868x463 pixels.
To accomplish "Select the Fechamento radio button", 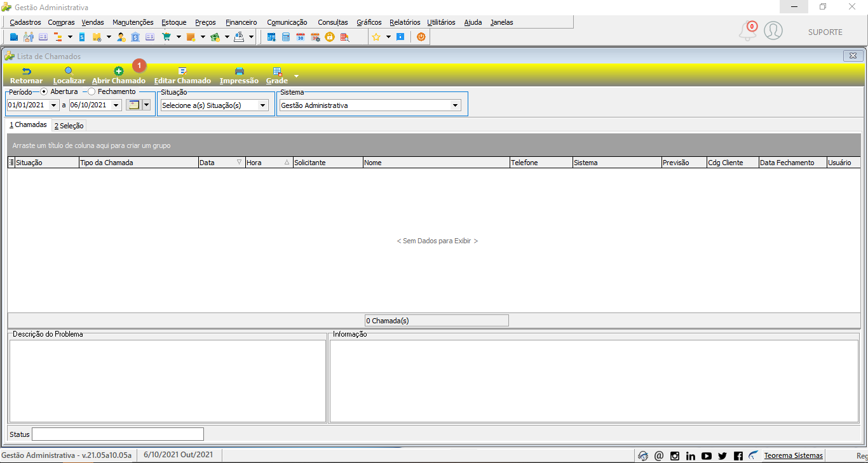I will pos(92,91).
